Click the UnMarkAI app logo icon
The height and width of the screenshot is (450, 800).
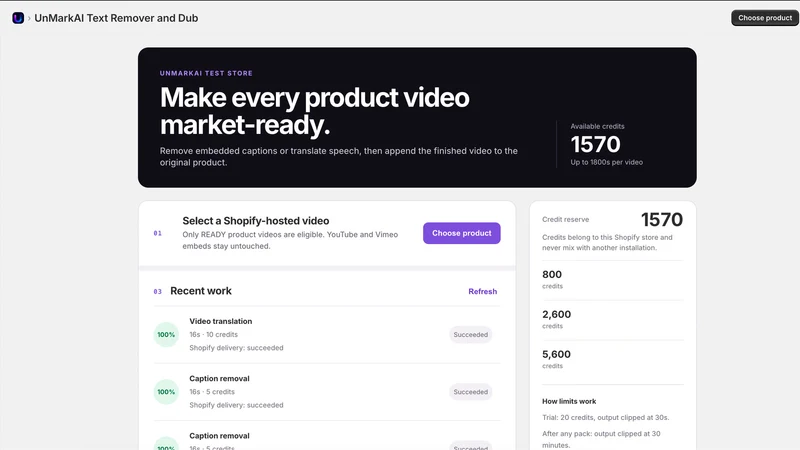18,18
